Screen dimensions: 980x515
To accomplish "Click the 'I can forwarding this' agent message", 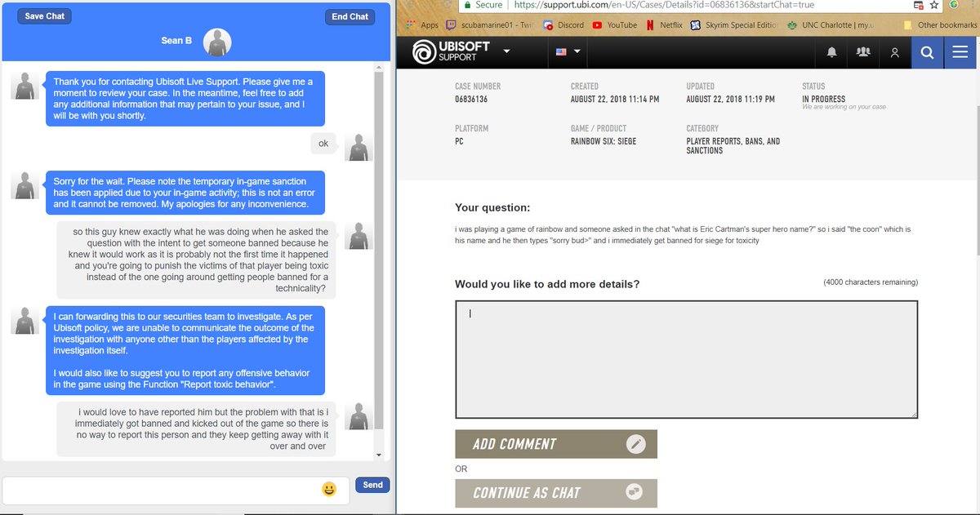I will [x=184, y=351].
